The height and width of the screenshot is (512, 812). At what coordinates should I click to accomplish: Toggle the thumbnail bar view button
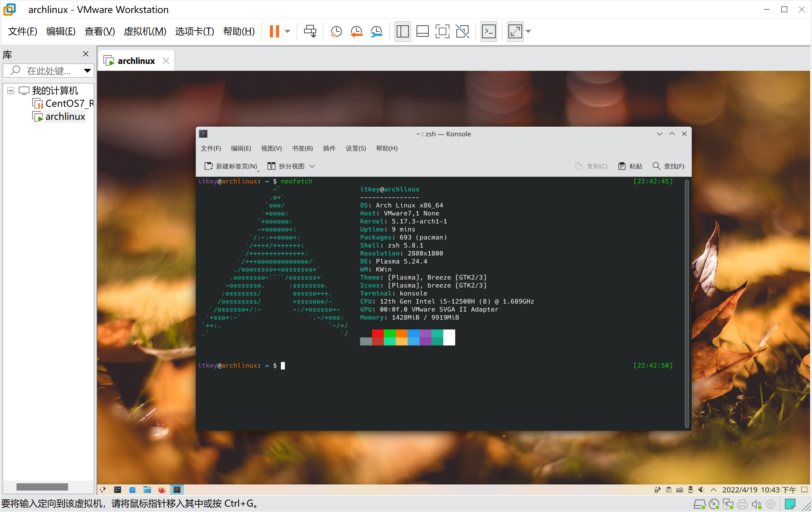click(422, 31)
